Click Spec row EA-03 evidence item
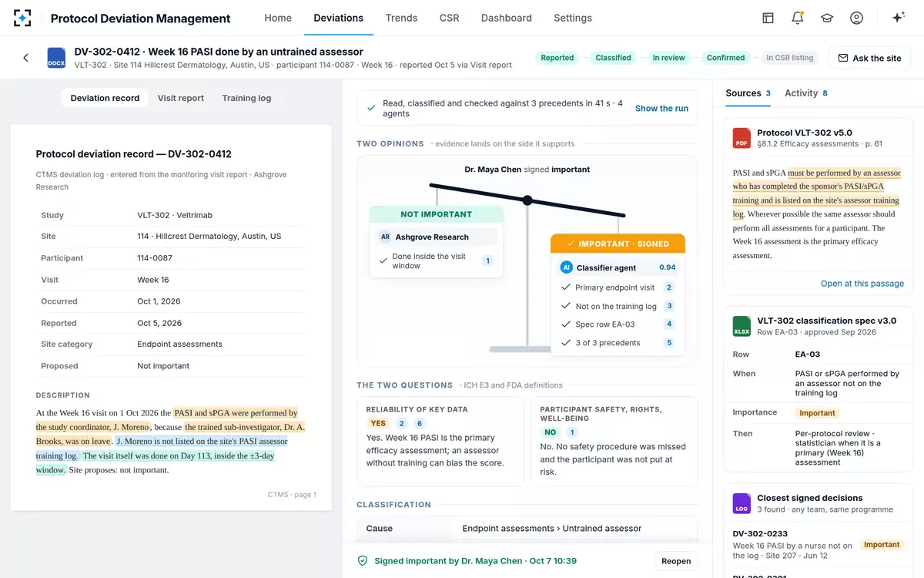 pyautogui.click(x=618, y=324)
